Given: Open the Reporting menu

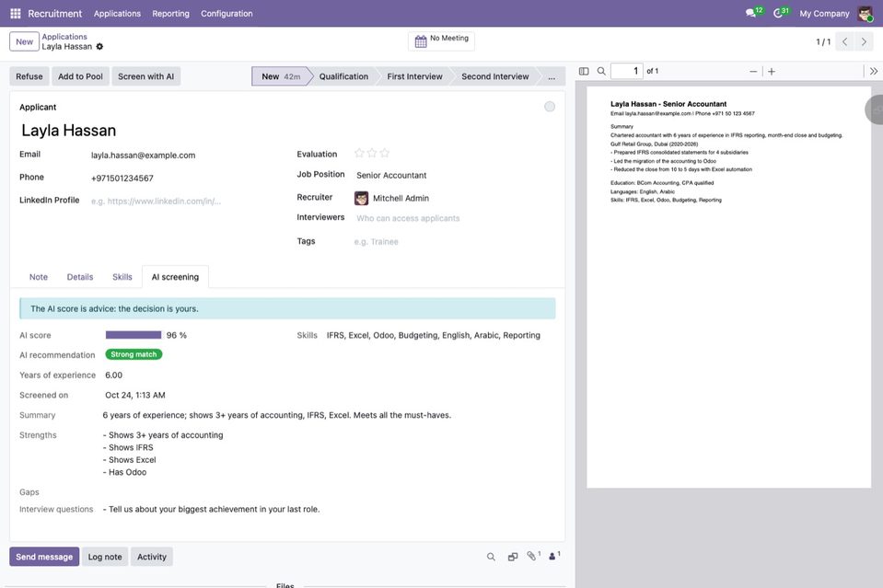Looking at the screenshot, I should point(170,14).
